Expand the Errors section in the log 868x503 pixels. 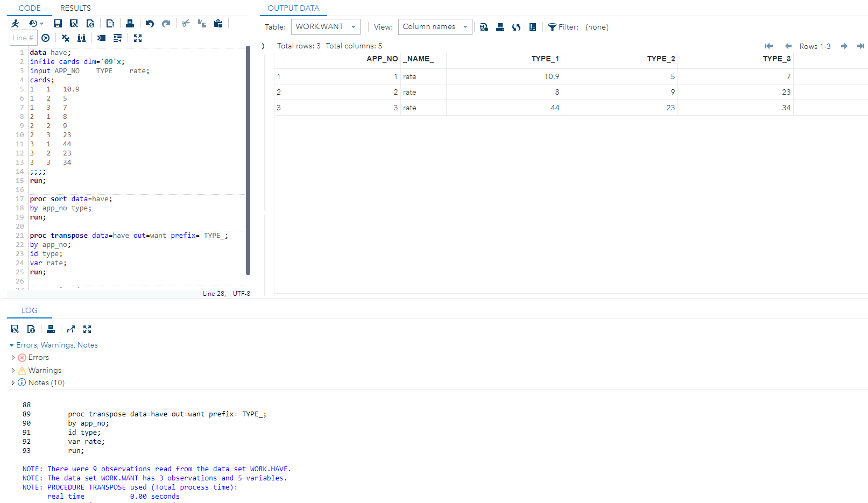point(13,357)
